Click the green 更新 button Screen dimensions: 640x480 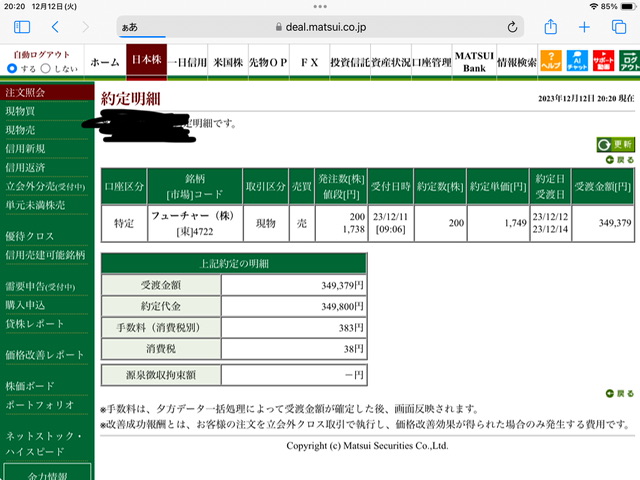(x=616, y=144)
